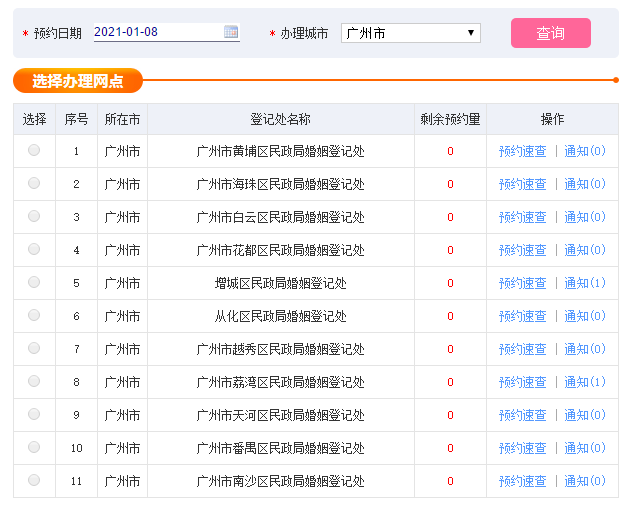
Task: Click 通知(0) link in 花都区 row
Action: click(585, 250)
